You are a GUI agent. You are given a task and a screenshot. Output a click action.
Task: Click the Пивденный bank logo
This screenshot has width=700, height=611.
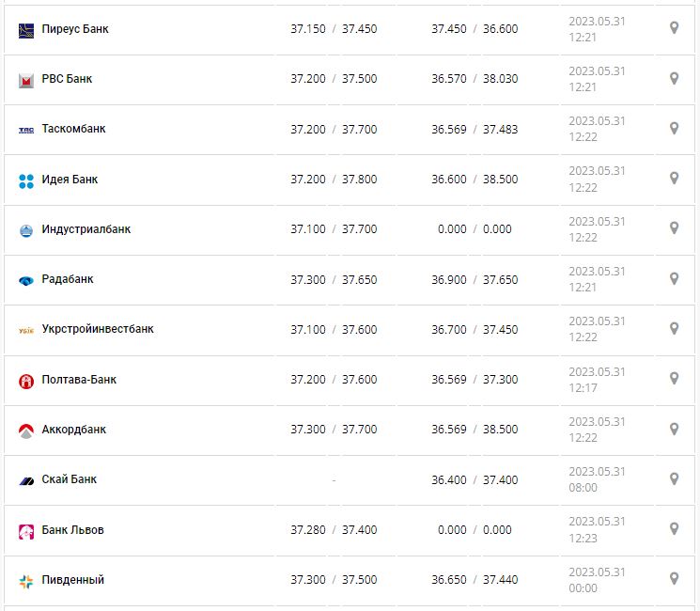26,581
